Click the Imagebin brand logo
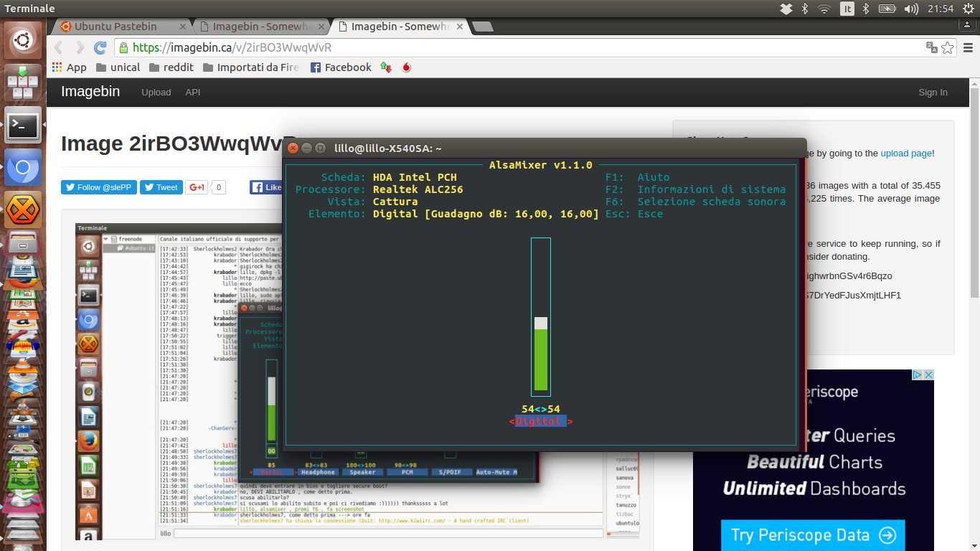 pos(90,92)
